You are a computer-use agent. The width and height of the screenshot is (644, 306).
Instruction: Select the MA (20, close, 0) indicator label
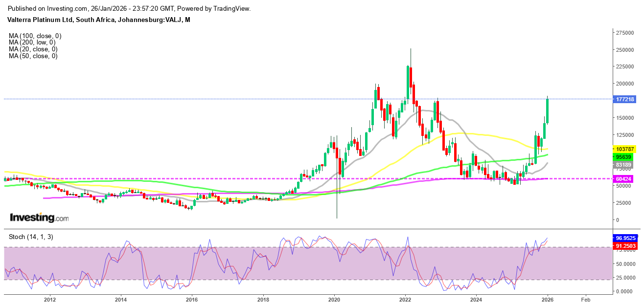(33, 49)
